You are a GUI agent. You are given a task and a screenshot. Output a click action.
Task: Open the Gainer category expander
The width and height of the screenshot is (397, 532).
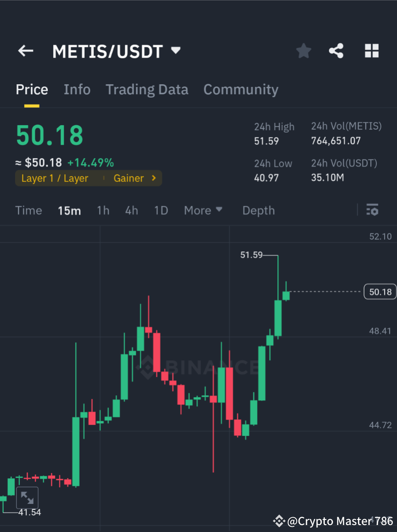click(x=135, y=178)
